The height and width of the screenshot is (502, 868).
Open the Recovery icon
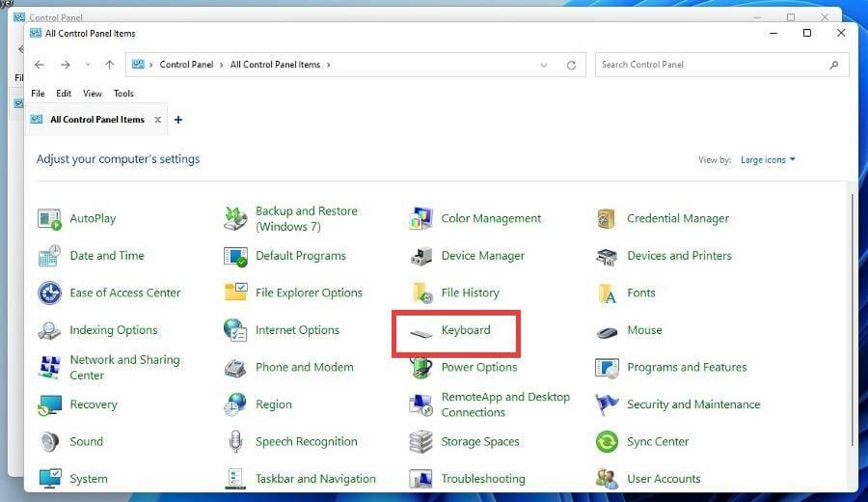49,405
